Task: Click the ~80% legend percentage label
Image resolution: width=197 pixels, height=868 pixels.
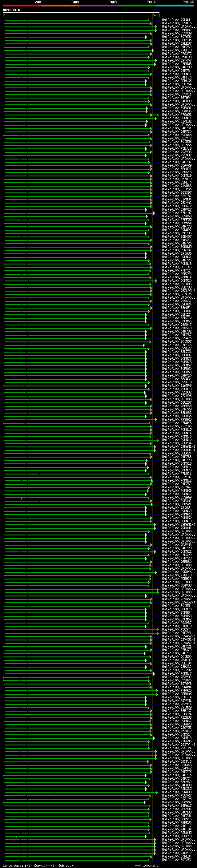Action: [x=151, y=2]
